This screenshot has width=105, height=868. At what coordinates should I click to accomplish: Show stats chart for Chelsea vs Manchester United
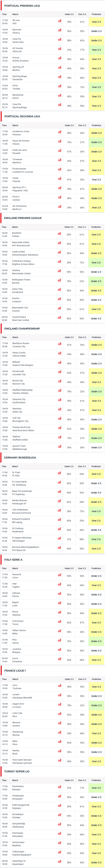coord(59,271)
